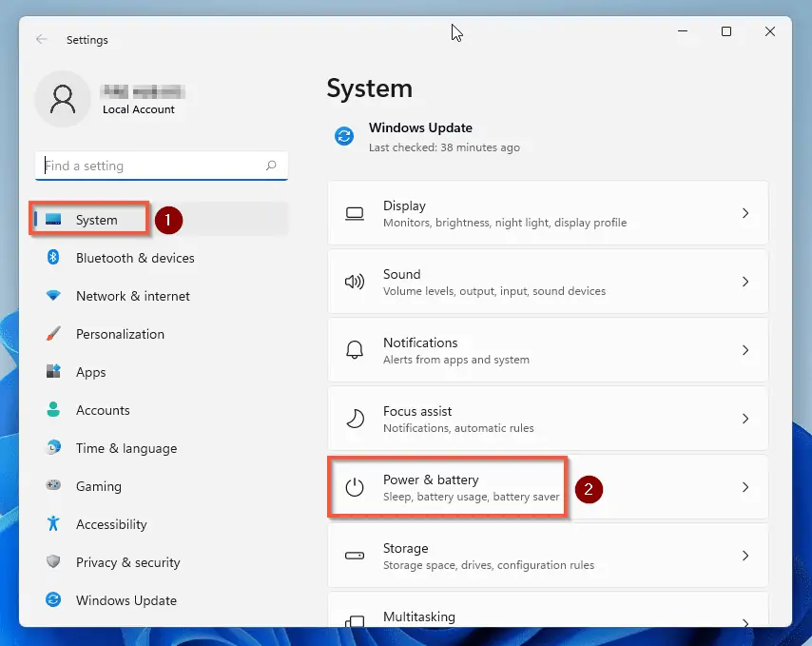Click the Bluetooth icon in sidebar

[x=53, y=258]
